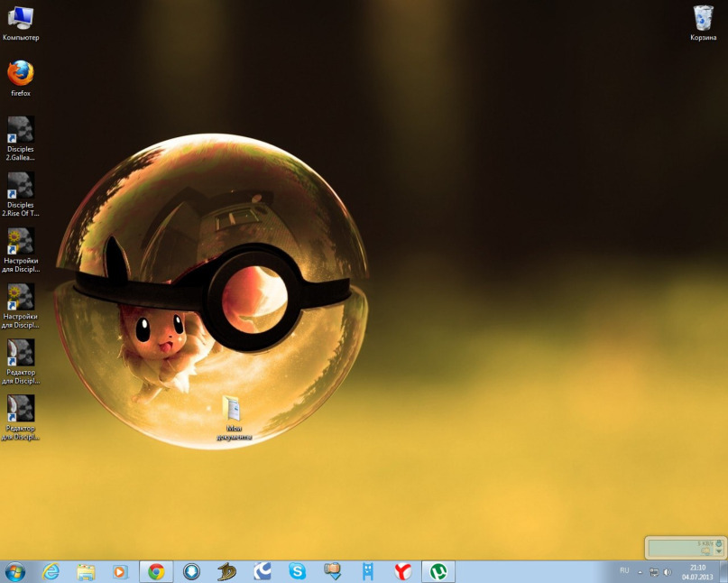The height and width of the screenshot is (583, 728).
Task: Open Windows Media Player in the taskbar
Action: click(x=121, y=571)
